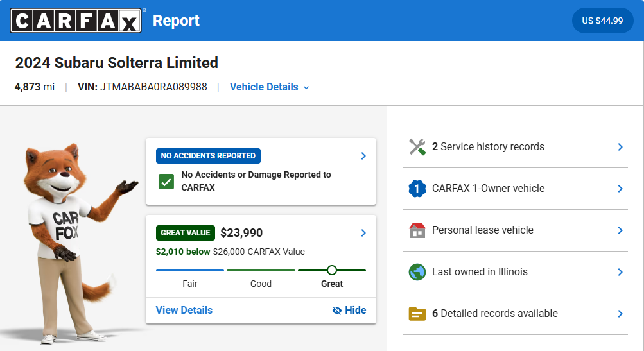Click the value rating slider marker
Image resolution: width=644 pixels, height=351 pixels.
[x=332, y=270]
